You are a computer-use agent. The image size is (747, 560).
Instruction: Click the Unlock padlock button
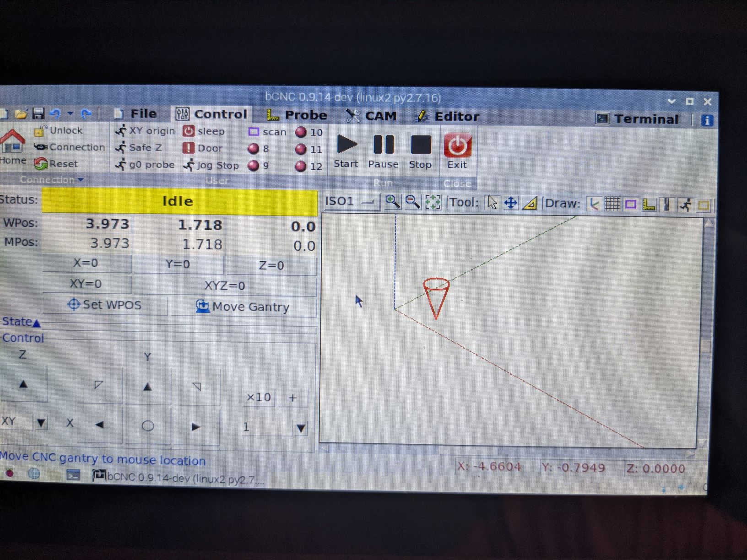(58, 130)
